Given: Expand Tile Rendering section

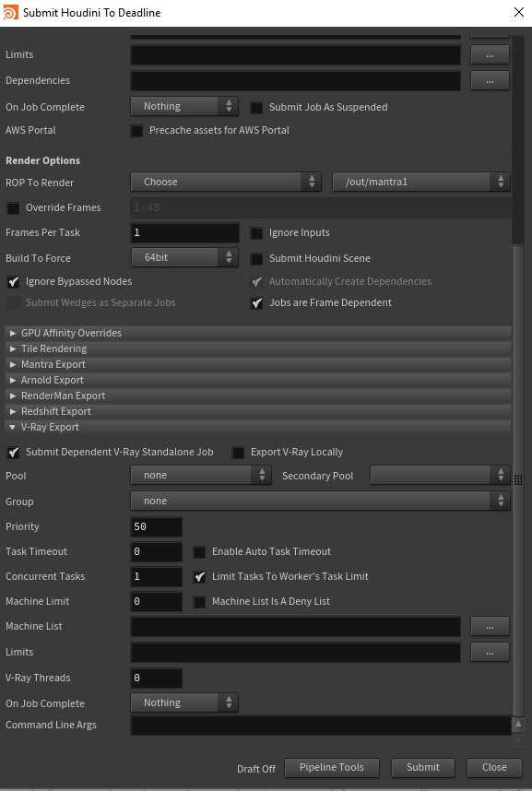Looking at the screenshot, I should (x=258, y=348).
